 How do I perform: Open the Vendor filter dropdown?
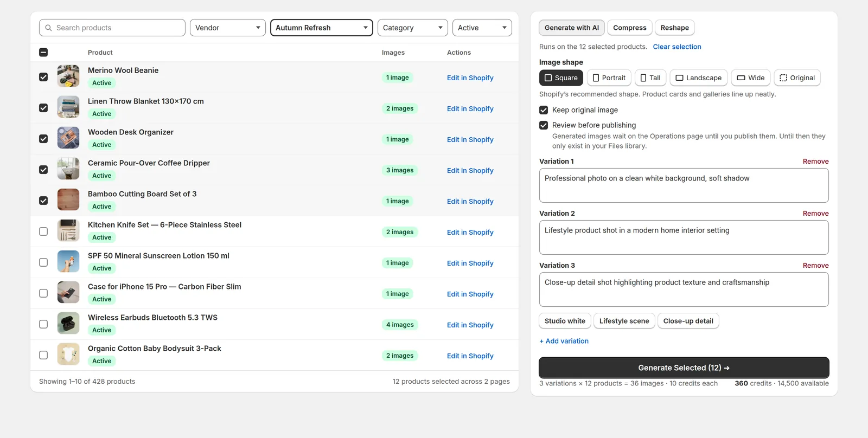point(228,28)
